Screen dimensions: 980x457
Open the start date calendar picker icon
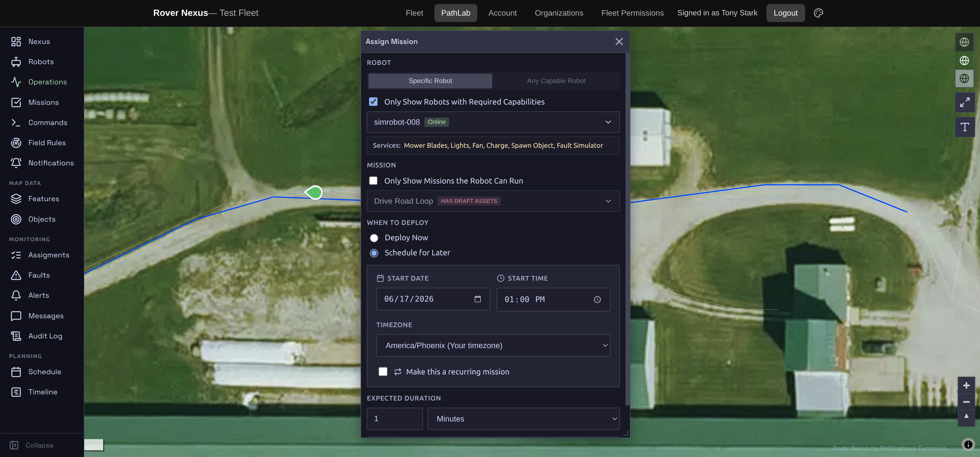point(477,299)
